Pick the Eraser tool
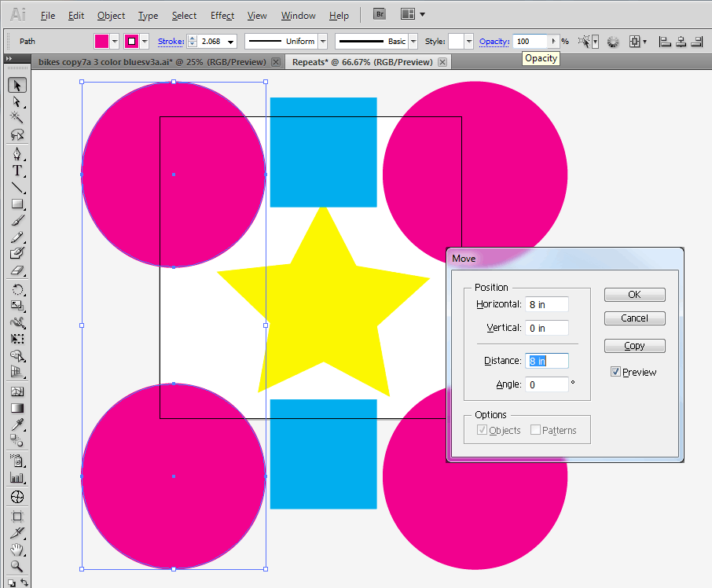712x588 pixels. coord(17,271)
